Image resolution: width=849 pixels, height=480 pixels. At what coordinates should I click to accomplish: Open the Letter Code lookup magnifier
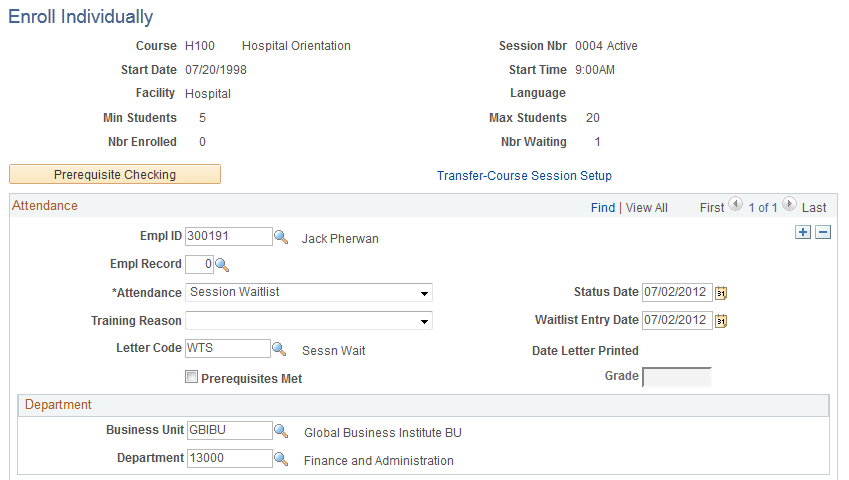pos(279,349)
